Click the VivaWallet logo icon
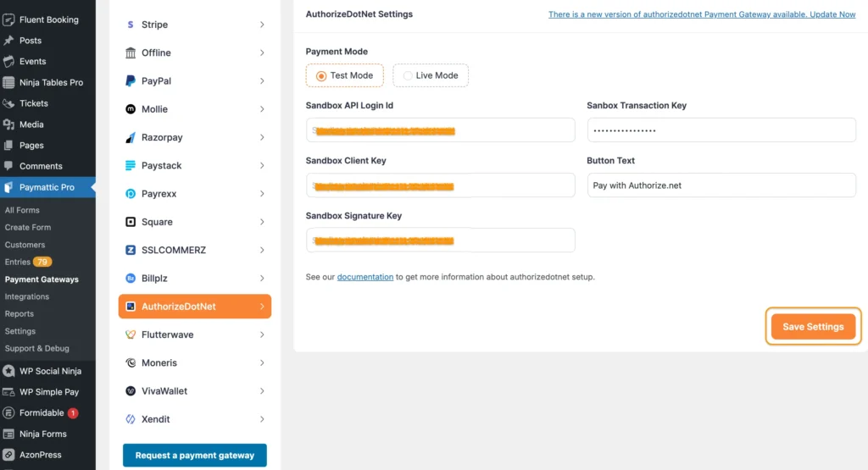The height and width of the screenshot is (470, 868). point(130,391)
